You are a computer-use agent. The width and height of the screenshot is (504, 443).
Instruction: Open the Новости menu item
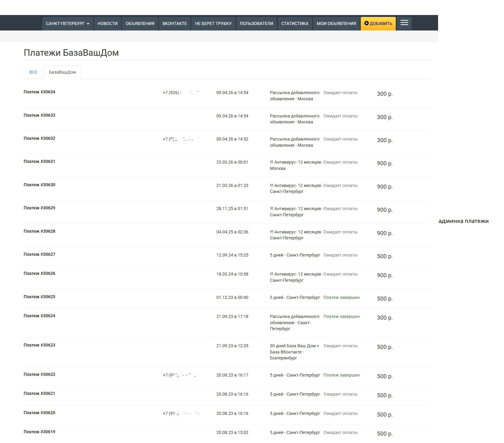107,23
